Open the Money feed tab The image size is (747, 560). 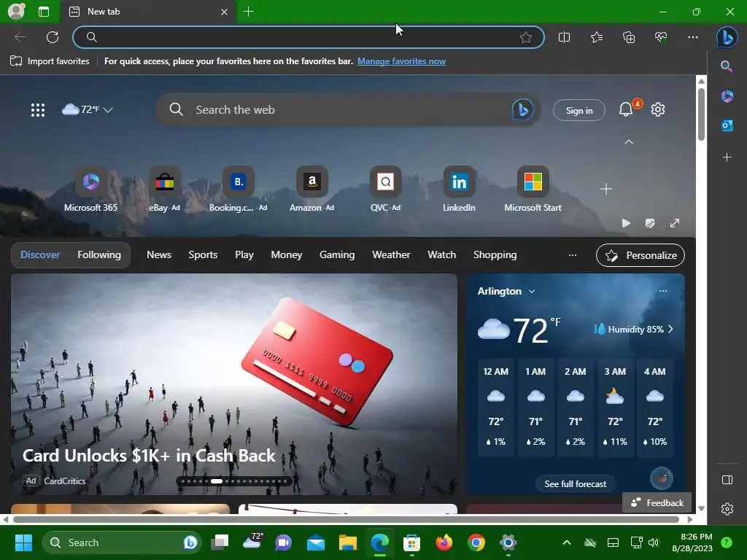click(x=286, y=254)
